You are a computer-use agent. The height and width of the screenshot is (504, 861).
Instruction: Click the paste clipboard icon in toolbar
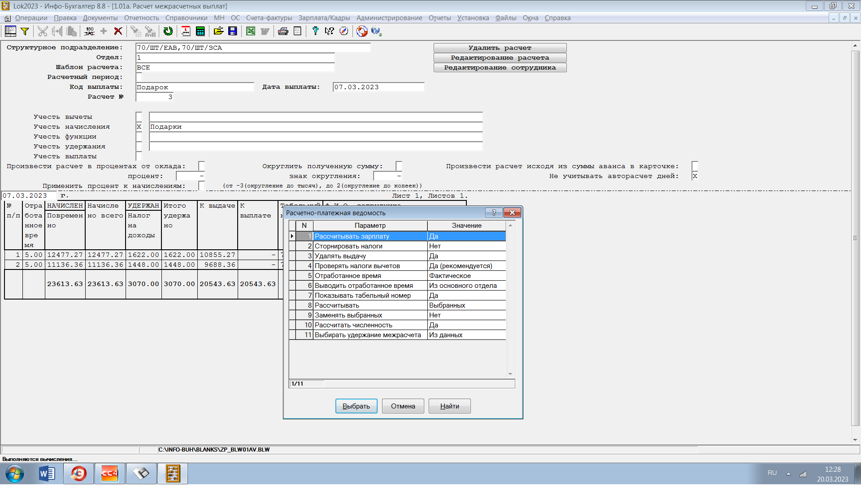point(71,31)
